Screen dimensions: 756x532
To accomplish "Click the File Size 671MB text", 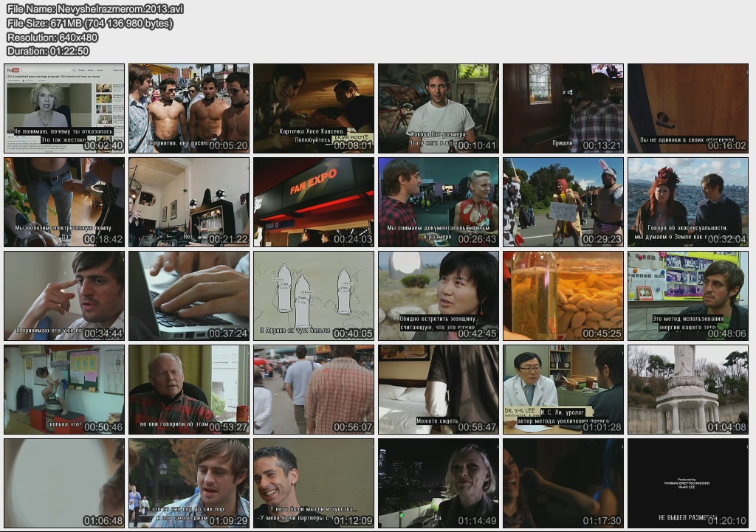I will (90, 24).
